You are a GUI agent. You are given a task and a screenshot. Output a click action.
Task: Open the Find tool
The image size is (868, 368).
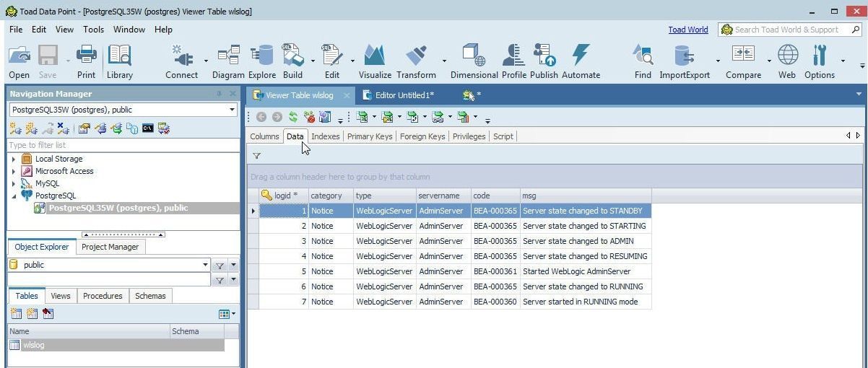(643, 61)
